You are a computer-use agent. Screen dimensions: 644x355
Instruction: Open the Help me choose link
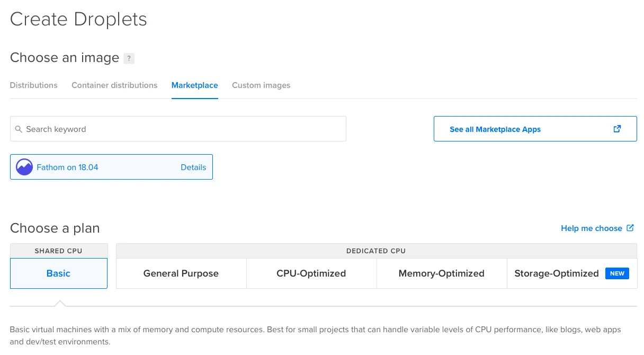591,228
